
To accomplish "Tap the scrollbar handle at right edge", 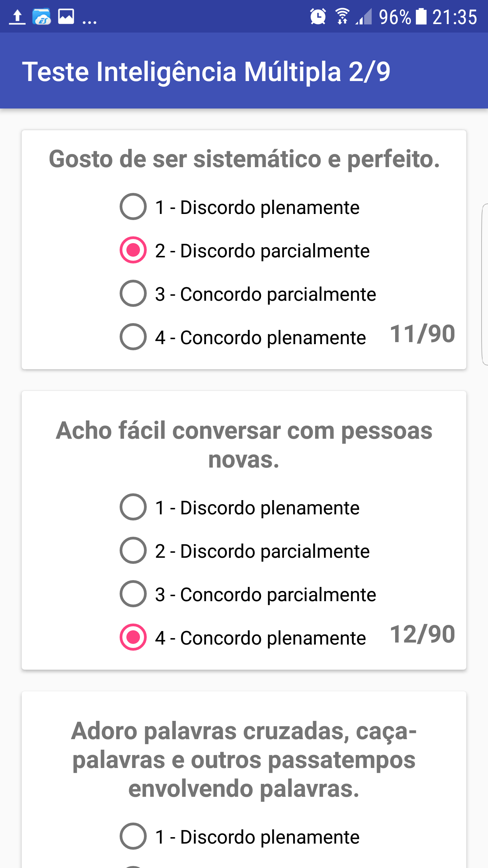I will point(485,284).
